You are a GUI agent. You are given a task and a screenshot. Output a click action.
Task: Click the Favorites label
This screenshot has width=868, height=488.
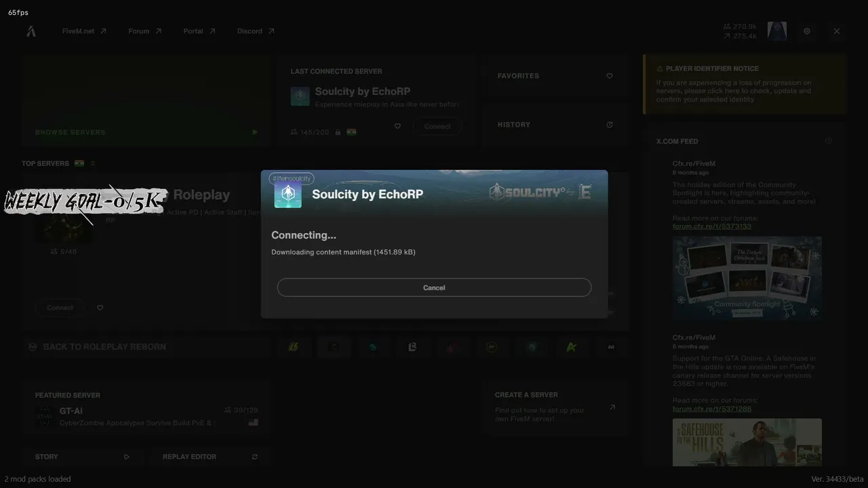tap(518, 76)
